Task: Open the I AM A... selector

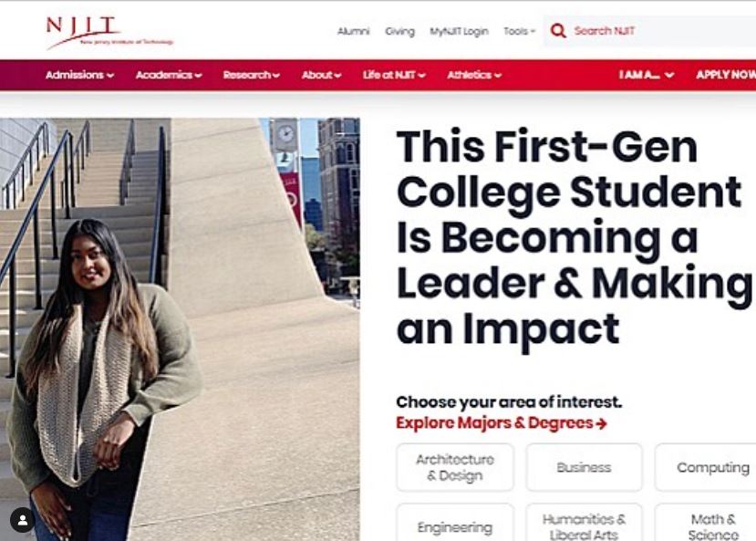Action: point(647,75)
